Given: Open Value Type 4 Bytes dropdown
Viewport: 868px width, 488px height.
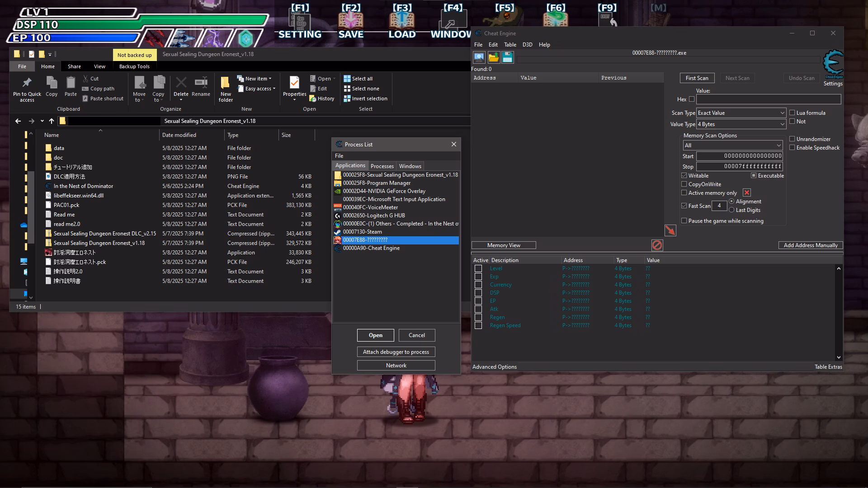Looking at the screenshot, I should click(741, 124).
